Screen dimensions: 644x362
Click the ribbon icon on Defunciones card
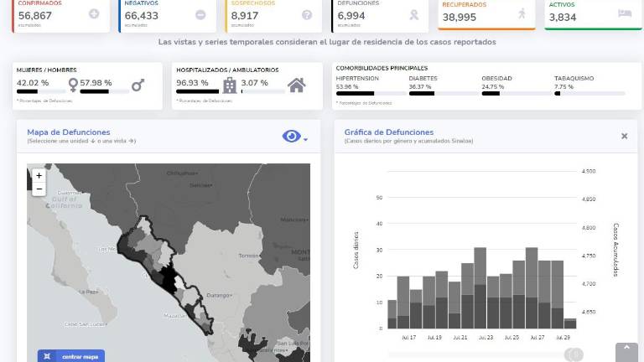click(x=413, y=14)
